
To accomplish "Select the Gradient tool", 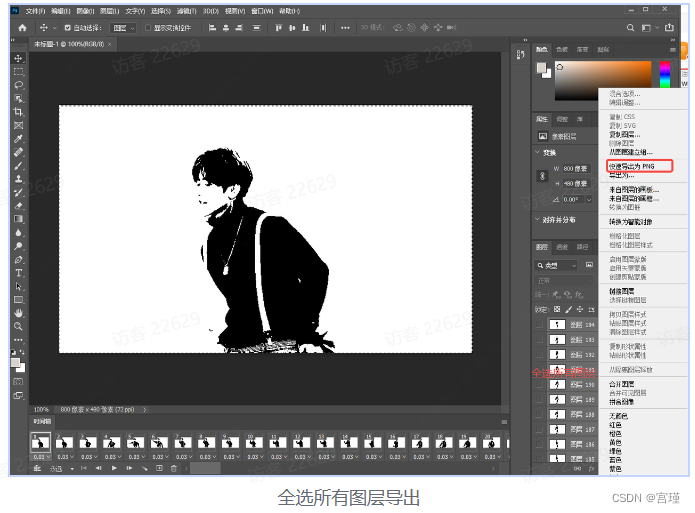I will (x=18, y=219).
